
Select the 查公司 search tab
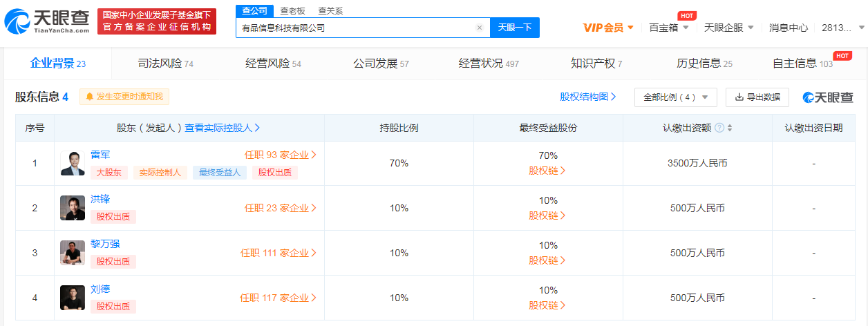coord(254,10)
